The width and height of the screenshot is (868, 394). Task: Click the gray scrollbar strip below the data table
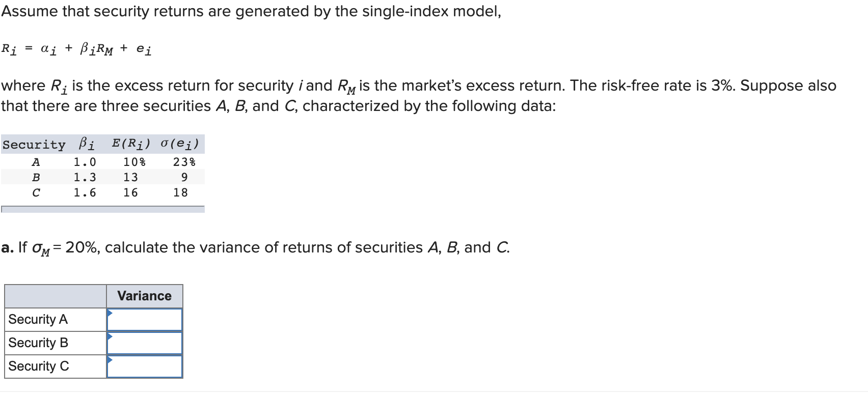pos(102,209)
